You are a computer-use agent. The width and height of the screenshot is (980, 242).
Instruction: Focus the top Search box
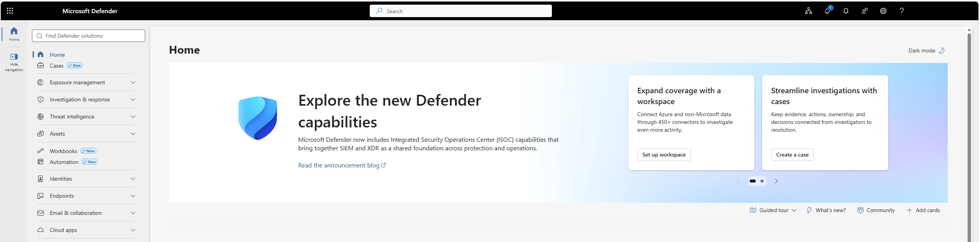(460, 11)
